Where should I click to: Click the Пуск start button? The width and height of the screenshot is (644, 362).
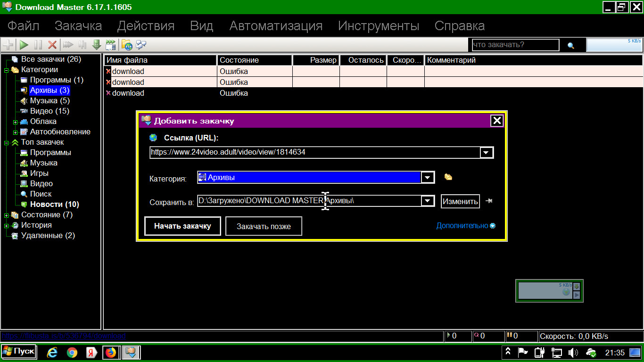(x=18, y=352)
